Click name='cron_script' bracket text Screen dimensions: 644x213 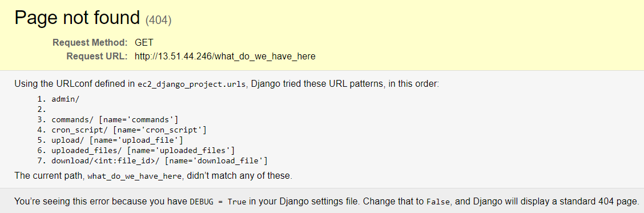pyautogui.click(x=159, y=130)
